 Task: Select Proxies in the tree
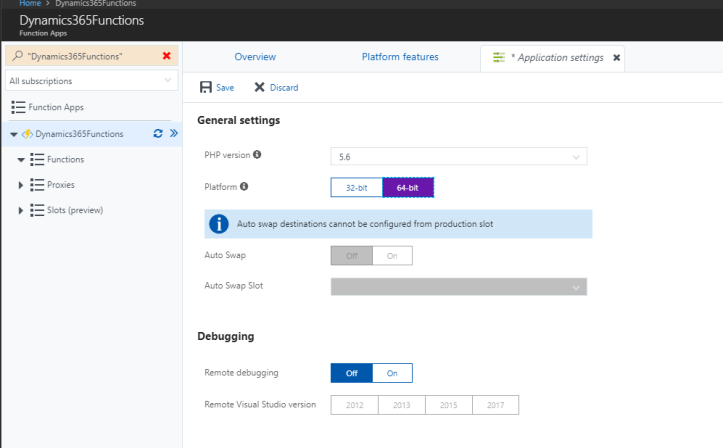(x=61, y=185)
